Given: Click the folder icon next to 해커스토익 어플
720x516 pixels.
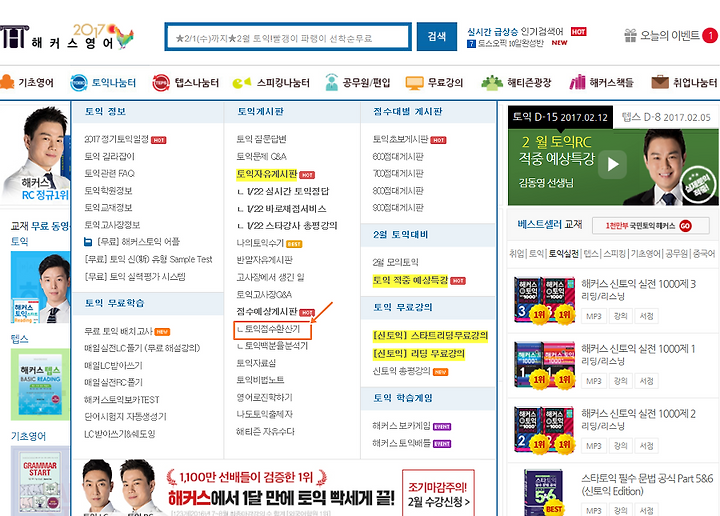Looking at the screenshot, I should tap(88, 241).
